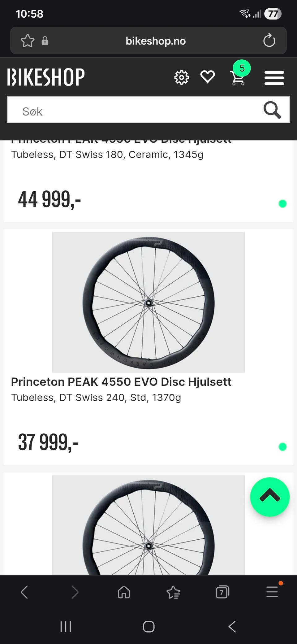Show the 7 open browser tabs
This screenshot has width=297, height=644.
(222, 592)
